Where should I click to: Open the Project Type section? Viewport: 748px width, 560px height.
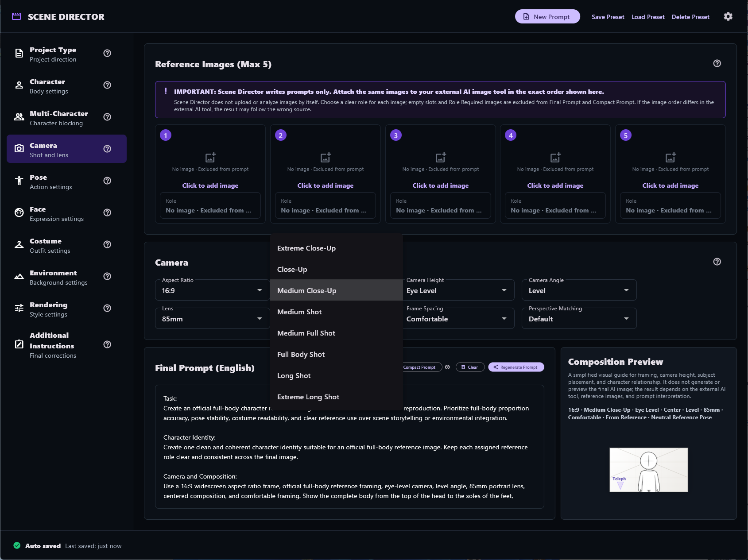point(66,53)
